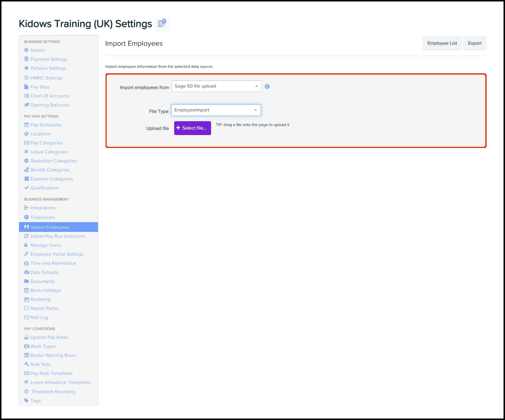Image resolution: width=505 pixels, height=420 pixels.
Task: Click the Select file upload button
Action: [192, 128]
